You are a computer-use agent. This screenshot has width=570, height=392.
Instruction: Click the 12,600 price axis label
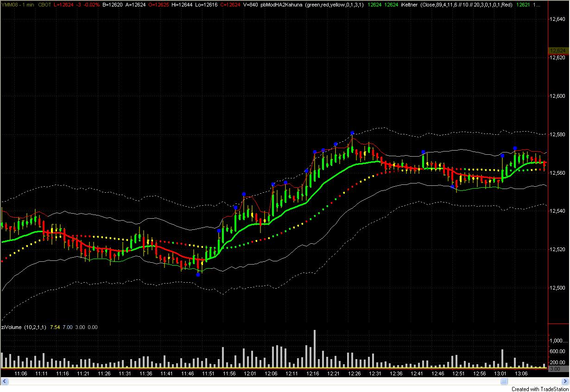(x=557, y=96)
